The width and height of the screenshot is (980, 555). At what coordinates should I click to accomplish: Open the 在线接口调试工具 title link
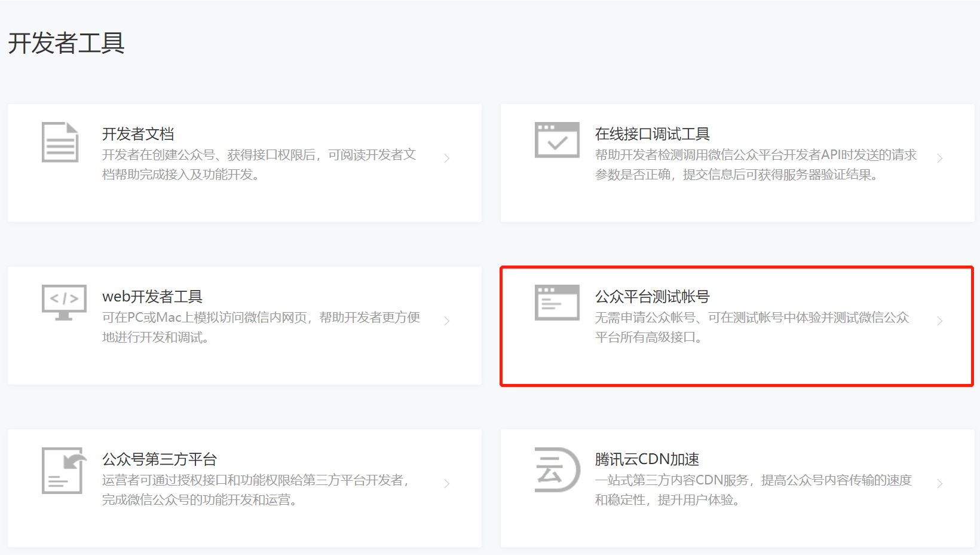[x=653, y=134]
